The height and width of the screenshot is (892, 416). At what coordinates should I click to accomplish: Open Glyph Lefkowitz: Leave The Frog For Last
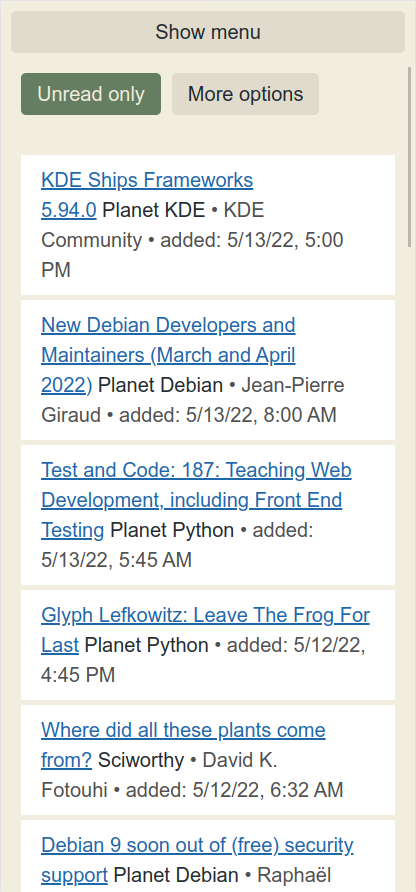[x=205, y=630]
